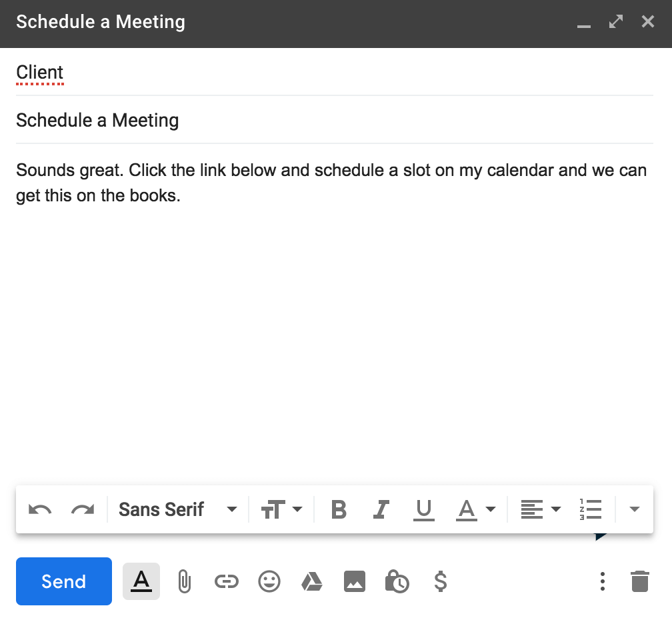Open the text size dropdown

tap(281, 509)
